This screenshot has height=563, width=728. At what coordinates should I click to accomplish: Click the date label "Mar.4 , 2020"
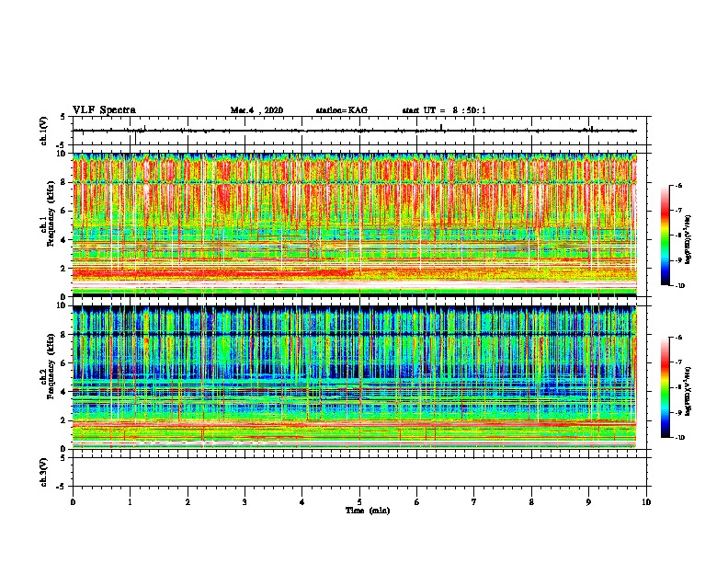256,110
